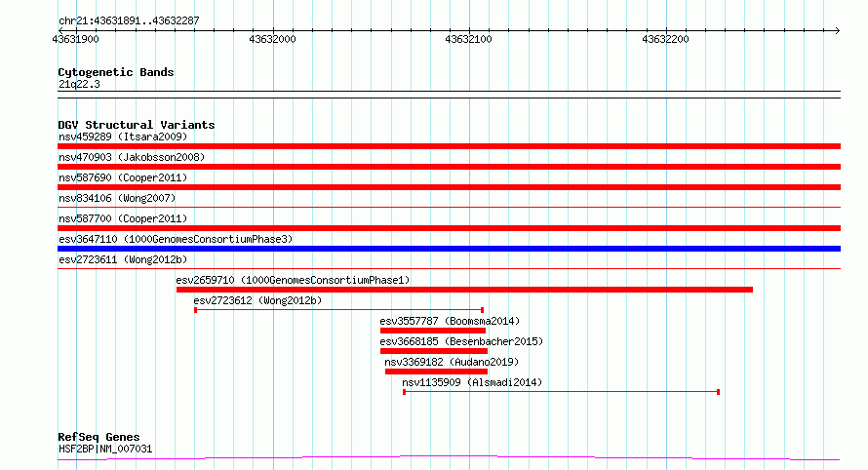Select the Cytogenetic Bands track title
868x470 pixels.
point(116,72)
